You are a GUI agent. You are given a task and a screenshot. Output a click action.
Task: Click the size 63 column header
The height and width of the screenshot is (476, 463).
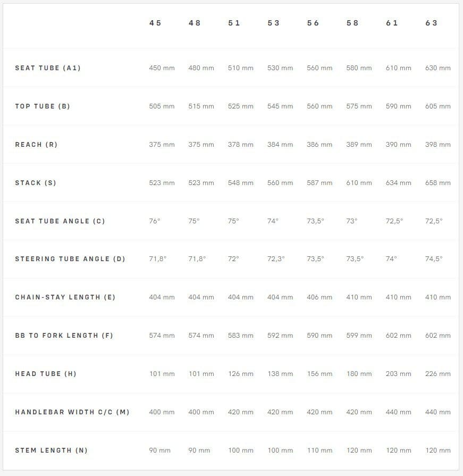click(x=432, y=23)
